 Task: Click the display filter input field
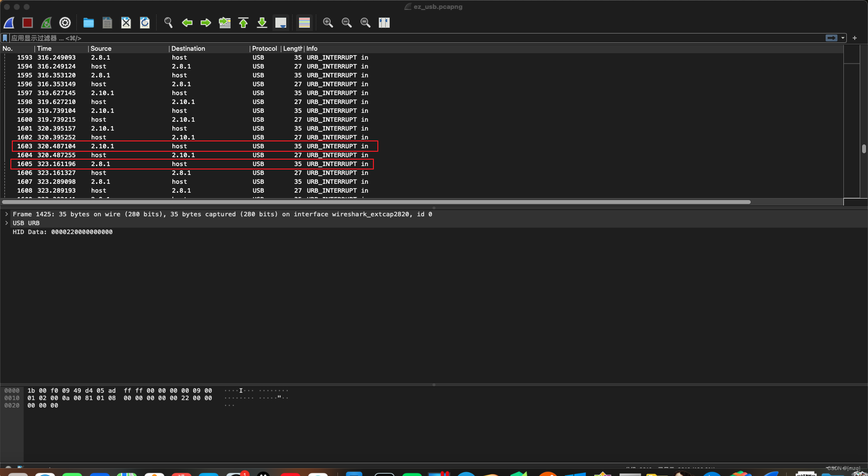[x=416, y=38]
